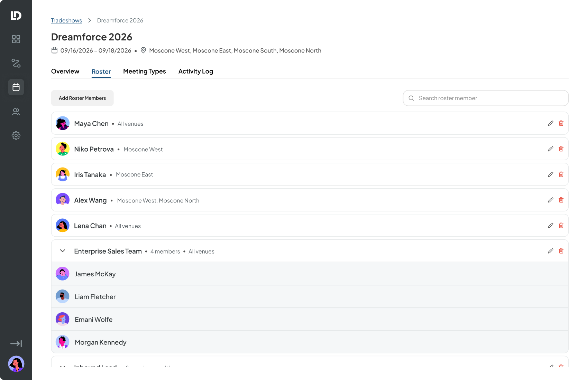The image size is (588, 380).
Task: Open the Meeting Types tab
Action: [145, 72]
